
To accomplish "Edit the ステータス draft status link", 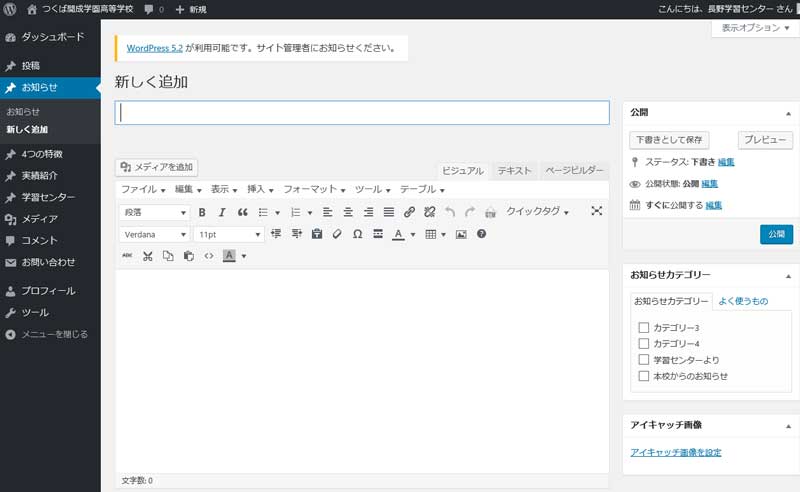I will pos(726,162).
